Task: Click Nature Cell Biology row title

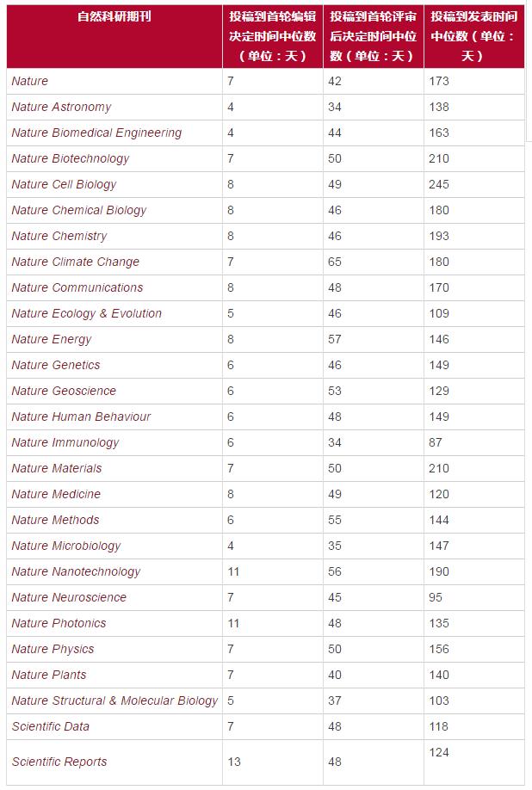Action: (x=64, y=184)
